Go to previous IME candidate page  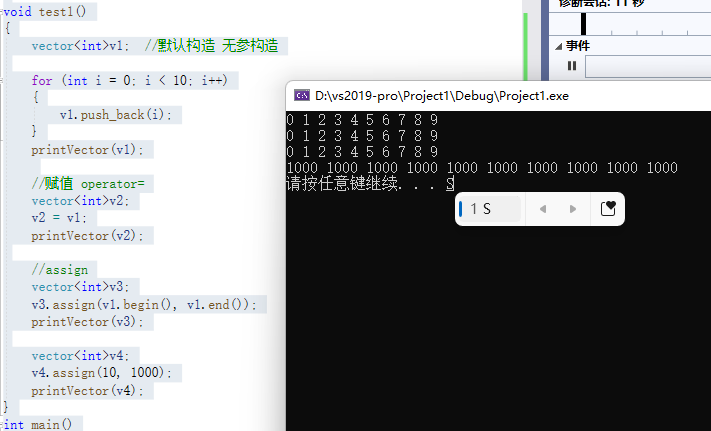543,209
